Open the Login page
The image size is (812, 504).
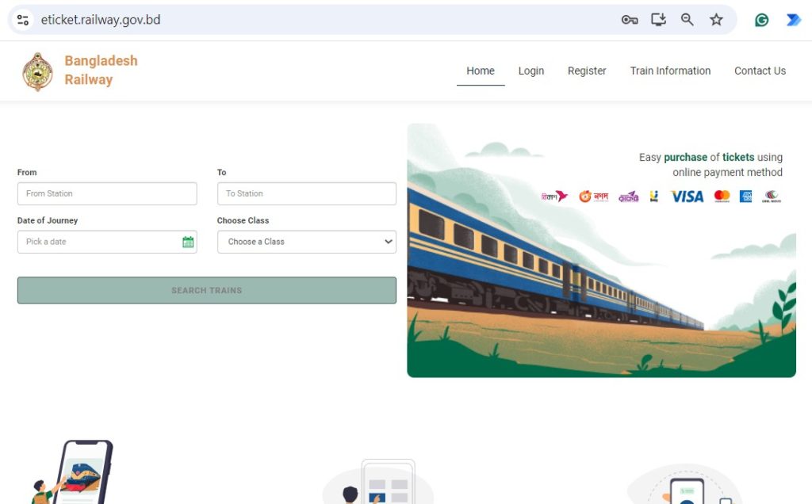[x=531, y=71]
